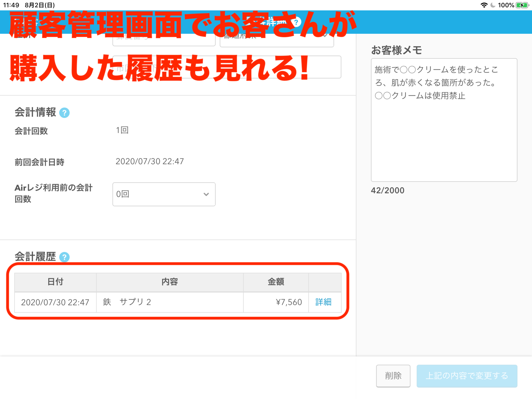Click inside the お客様メモ text area
The height and width of the screenshot is (399, 532).
pyautogui.click(x=444, y=120)
